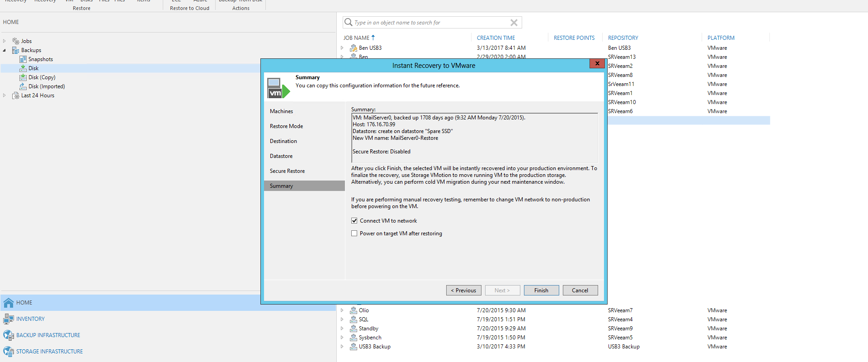Expand the Sysbench job row

[342, 338]
